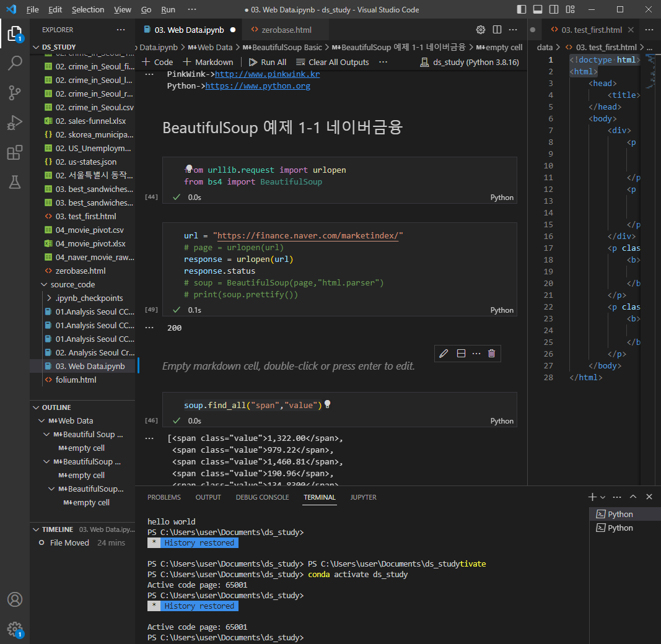Add a new Markdown cell
The image size is (661, 644).
pos(208,62)
